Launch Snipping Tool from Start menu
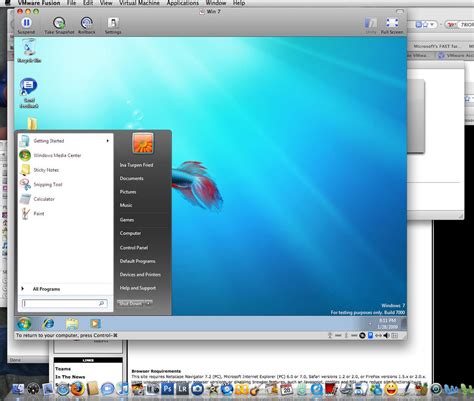 click(x=66, y=184)
